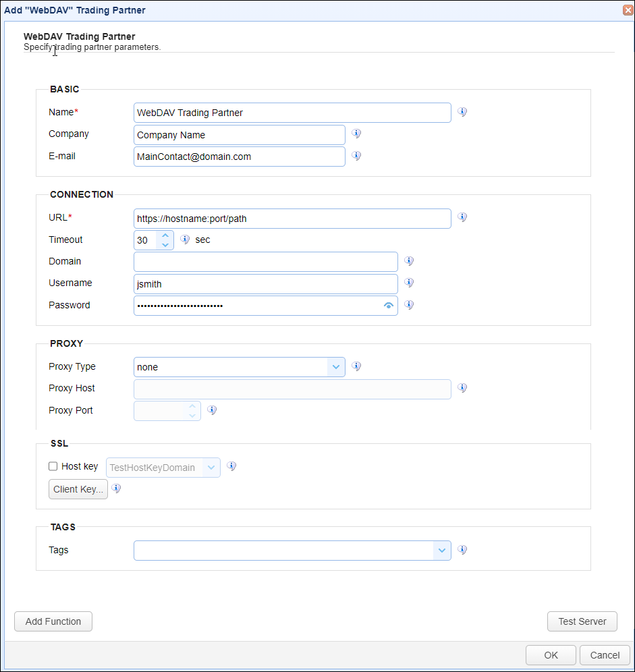Image resolution: width=635 pixels, height=672 pixels.
Task: Click the info icon next to Proxy Host
Action: click(x=462, y=388)
